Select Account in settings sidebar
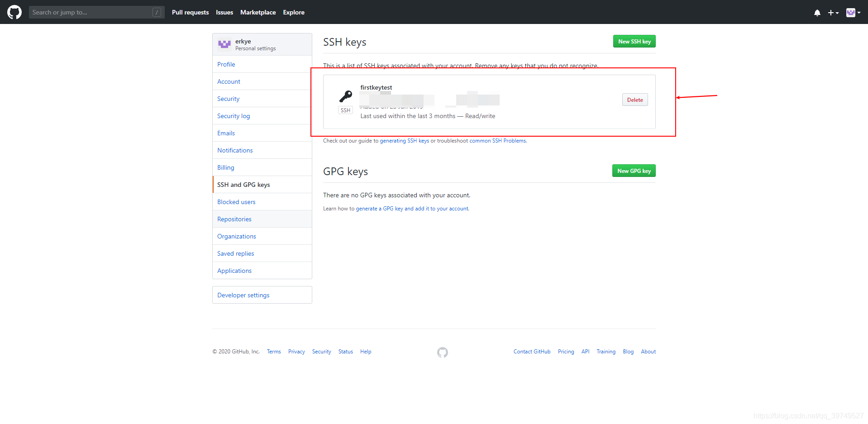868x424 pixels. (262, 81)
